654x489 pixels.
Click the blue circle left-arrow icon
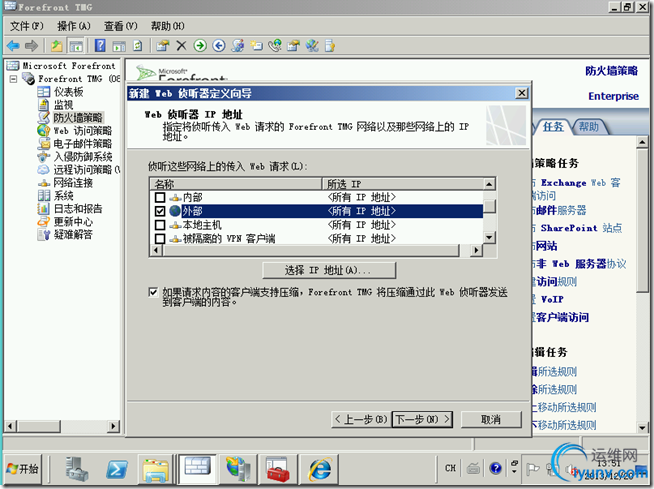(219, 45)
